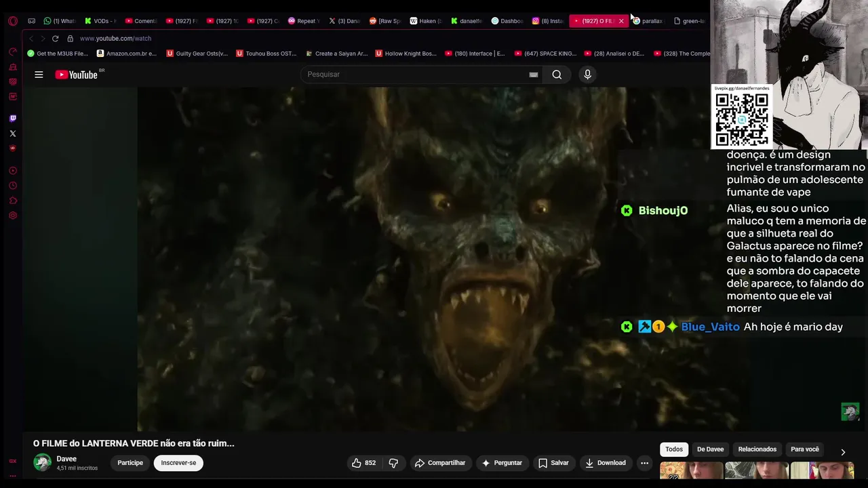868x488 pixels.
Task: Dislike the video with thumbs-down
Action: 393,463
